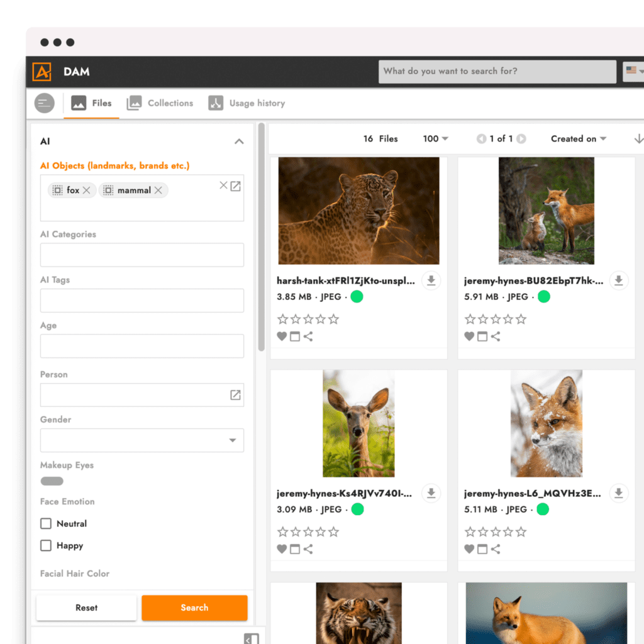Open the fox on blue background thumbnail
This screenshot has height=644, width=644.
tap(547, 613)
